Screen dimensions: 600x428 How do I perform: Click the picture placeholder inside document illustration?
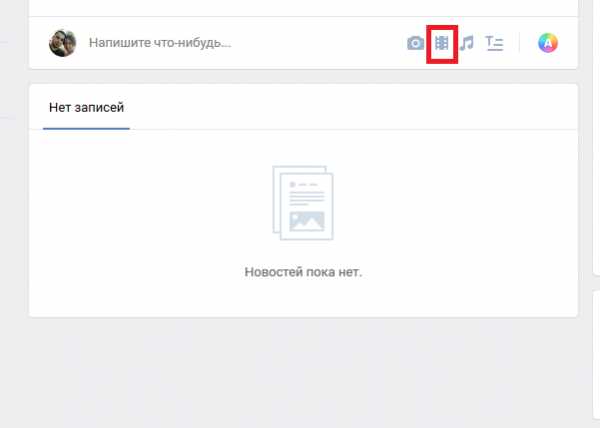coord(307,221)
